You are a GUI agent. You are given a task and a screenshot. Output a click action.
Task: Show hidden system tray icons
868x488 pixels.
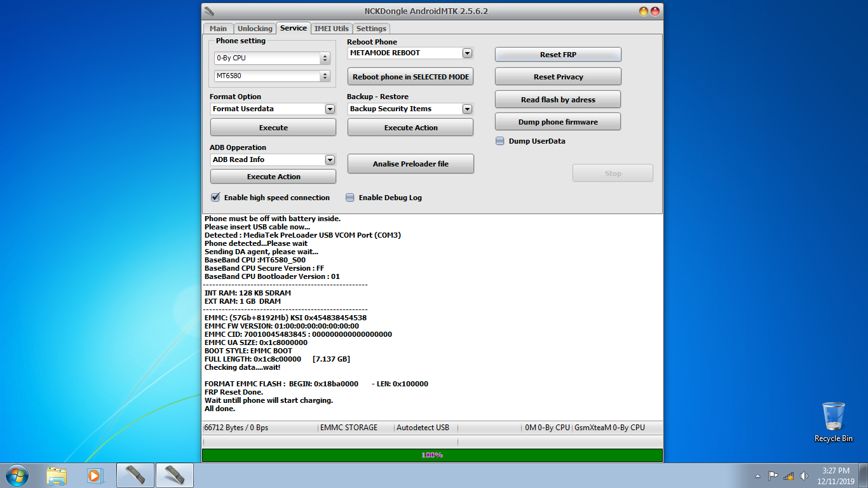pos(757,476)
